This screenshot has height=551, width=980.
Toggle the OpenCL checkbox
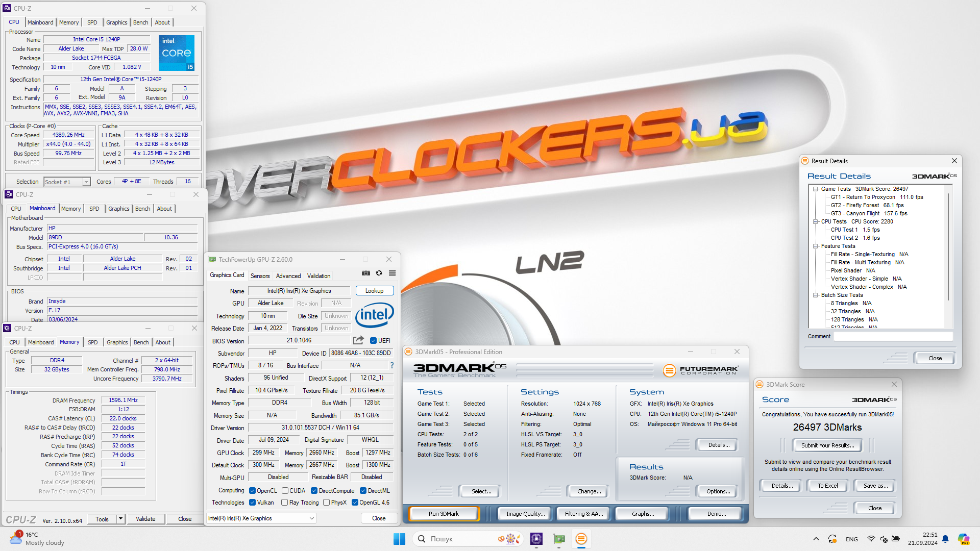(252, 491)
